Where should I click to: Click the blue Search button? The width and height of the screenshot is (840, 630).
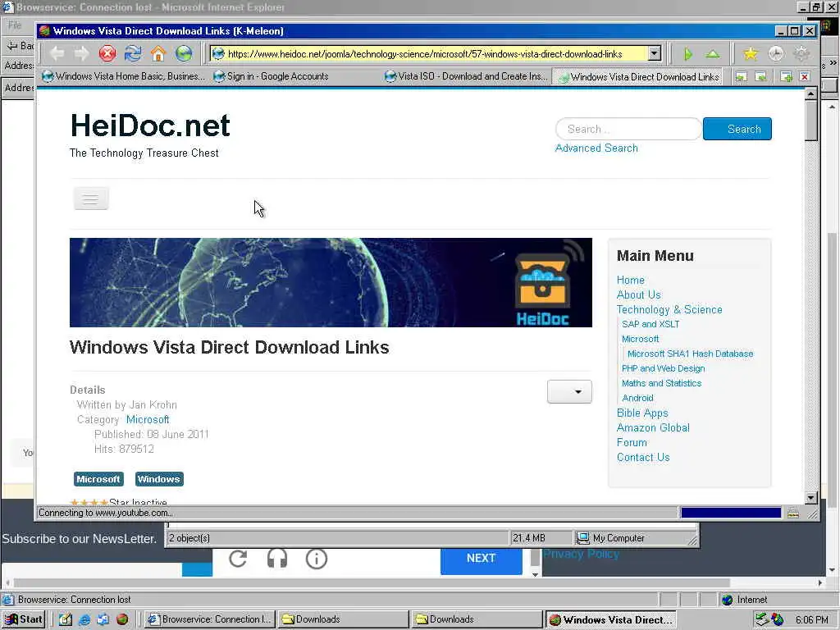[x=737, y=129]
